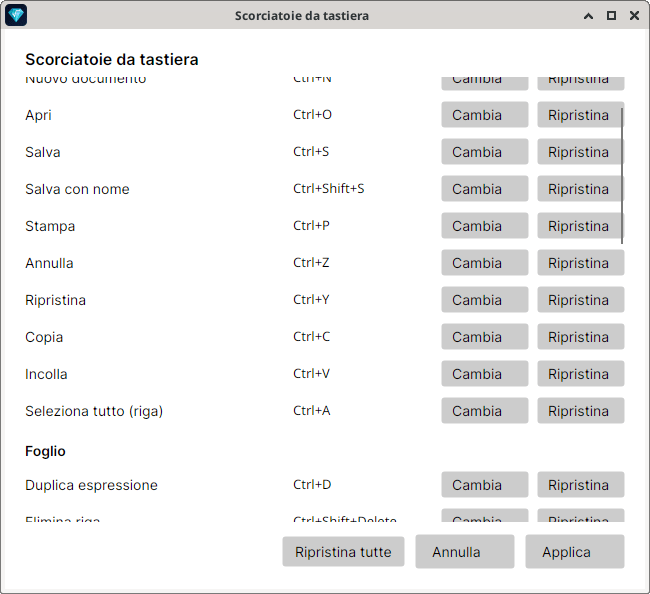Select the Stampa row label
Viewport: 650px width, 594px height.
(x=50, y=226)
